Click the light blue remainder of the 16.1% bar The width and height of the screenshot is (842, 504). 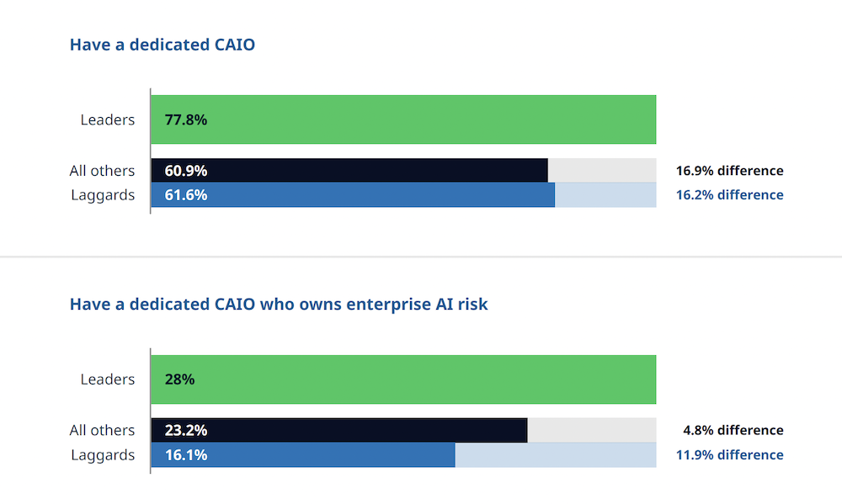click(x=556, y=455)
